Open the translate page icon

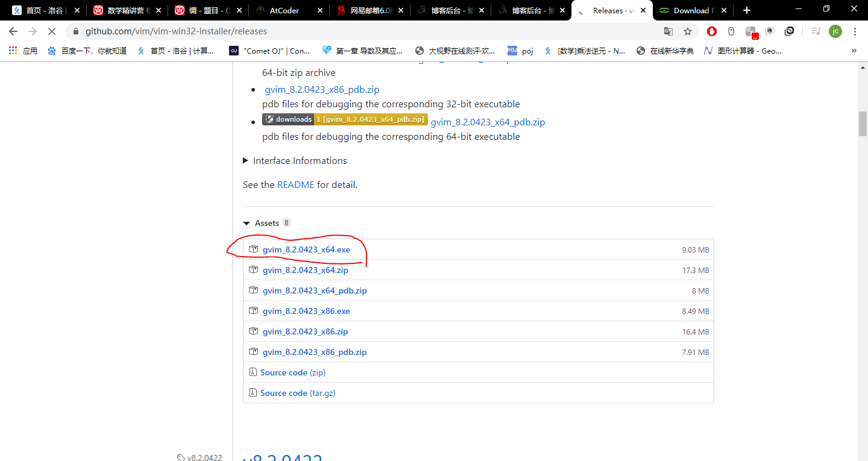pyautogui.click(x=668, y=31)
